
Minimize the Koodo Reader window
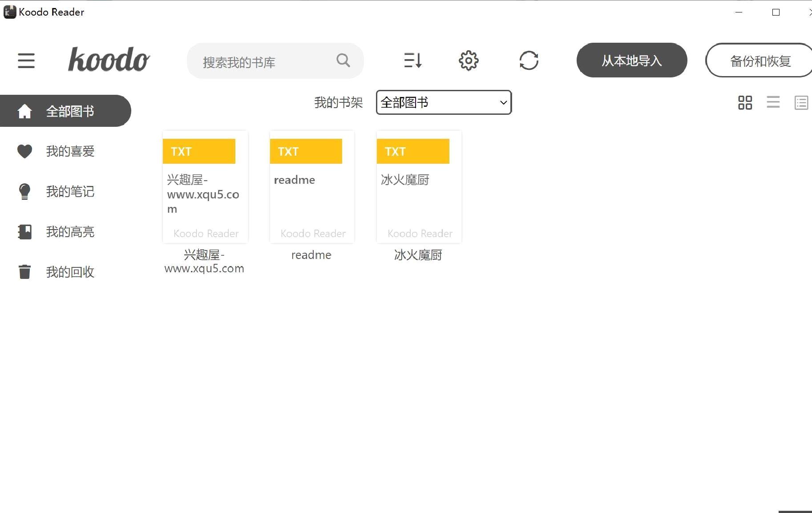coord(739,12)
